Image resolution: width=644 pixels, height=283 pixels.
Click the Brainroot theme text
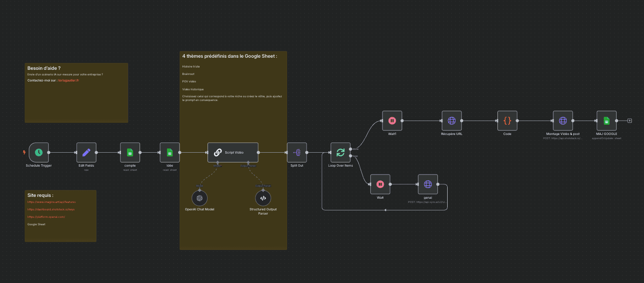click(188, 74)
